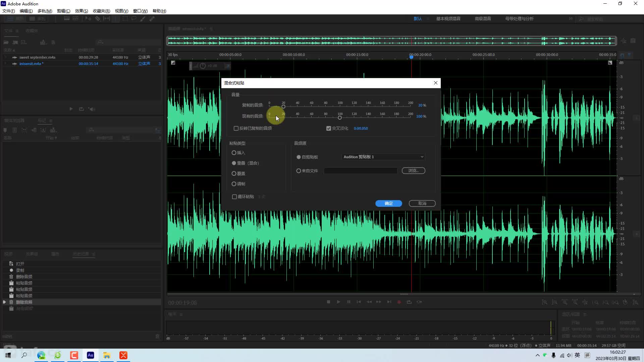Expand the 删除音频 history entry arrow
644x362 pixels.
pyautogui.click(x=4, y=302)
